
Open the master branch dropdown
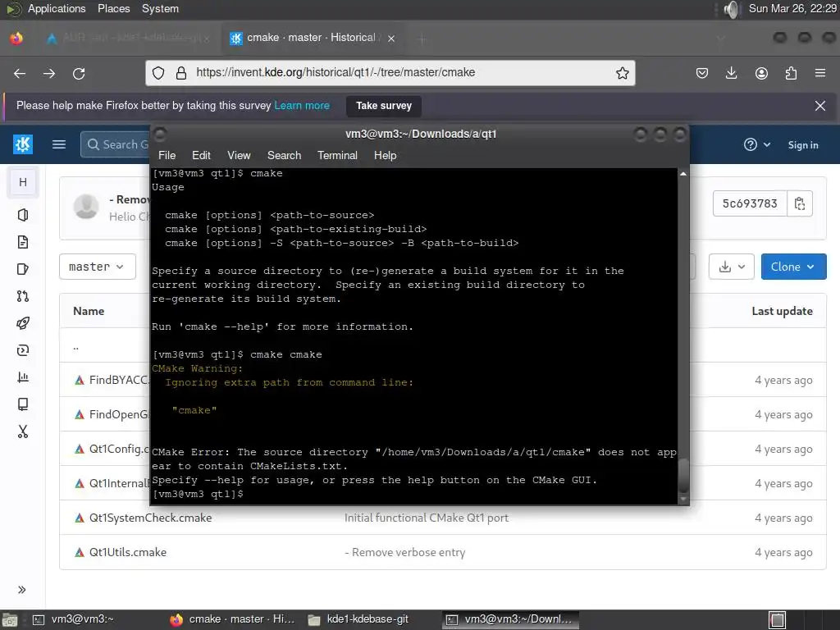tap(97, 267)
